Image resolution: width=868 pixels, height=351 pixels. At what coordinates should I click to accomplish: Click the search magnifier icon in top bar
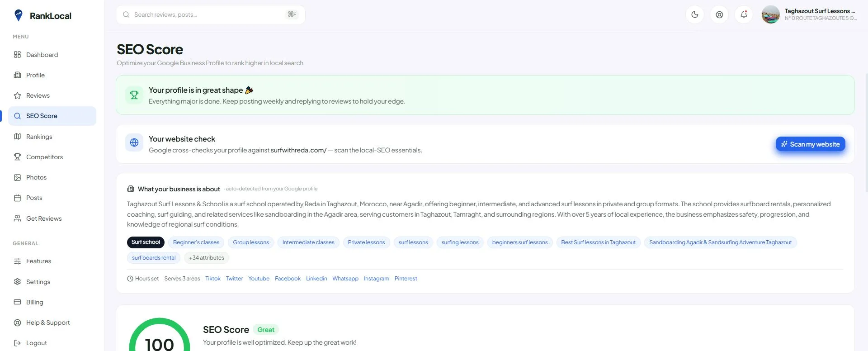pyautogui.click(x=126, y=14)
